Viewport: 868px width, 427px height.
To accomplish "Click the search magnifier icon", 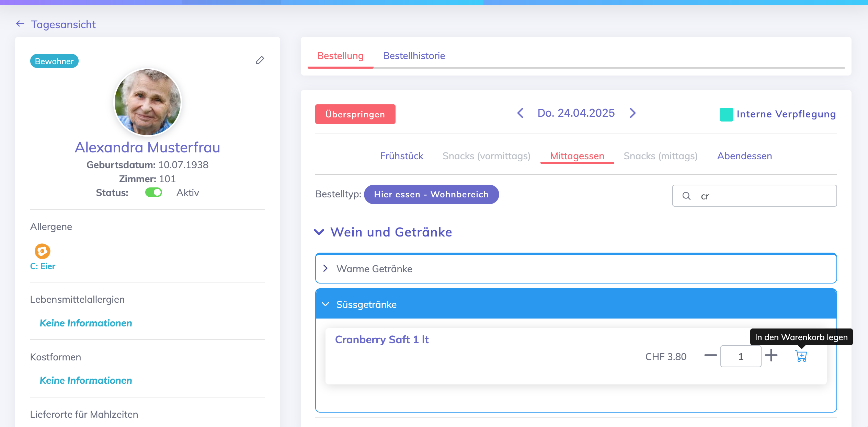I will click(686, 196).
